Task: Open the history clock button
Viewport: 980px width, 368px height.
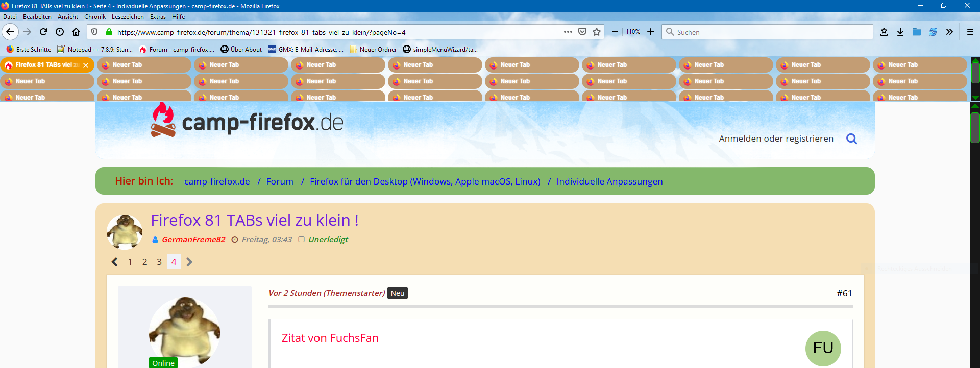Action: pyautogui.click(x=60, y=32)
